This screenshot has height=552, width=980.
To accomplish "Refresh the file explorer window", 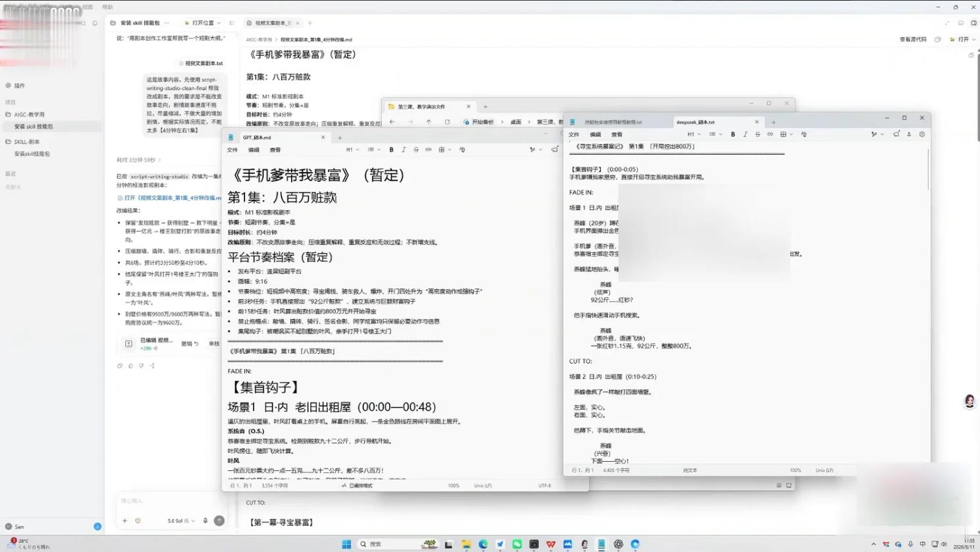I will (447, 122).
